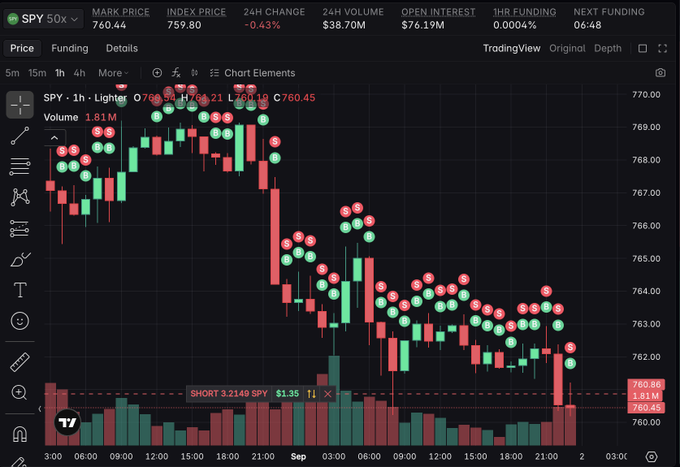The image size is (680, 467).
Task: Click the -0.43% 24H change value
Action: (262, 25)
